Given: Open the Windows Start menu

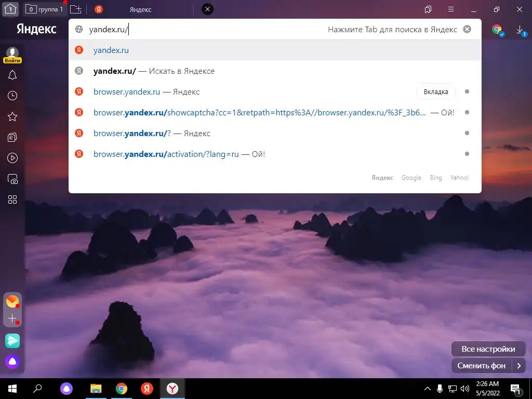Looking at the screenshot, I should click(12, 389).
